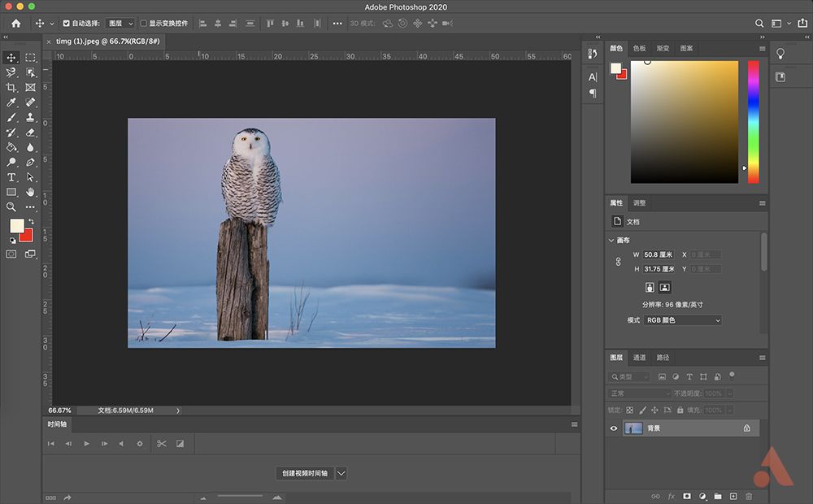Click the add layer mask icon
This screenshot has height=504, width=813.
point(687,496)
